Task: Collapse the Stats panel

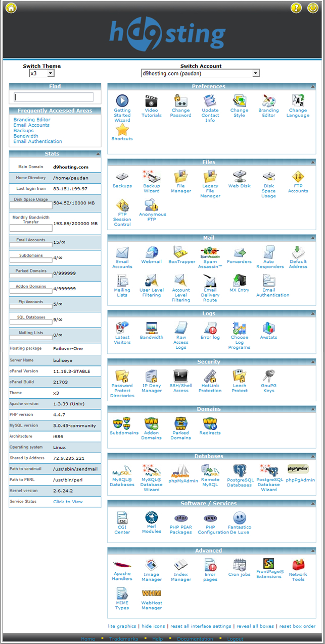Action: 97,154
